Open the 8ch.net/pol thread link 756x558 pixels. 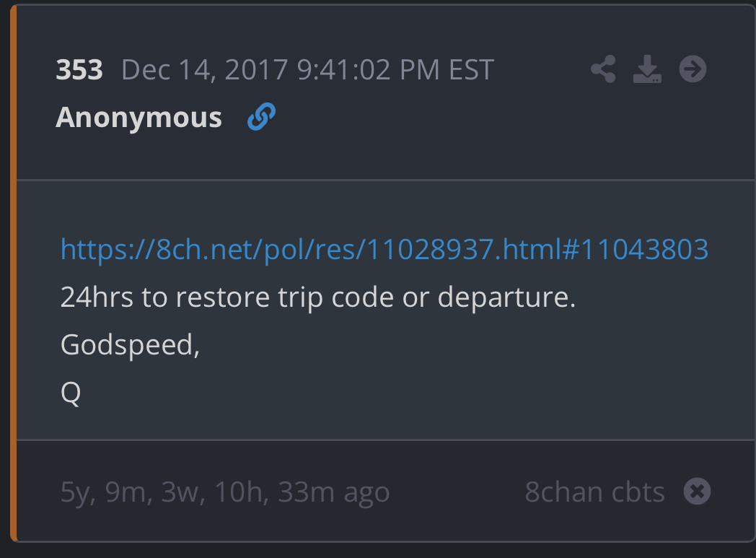[384, 249]
